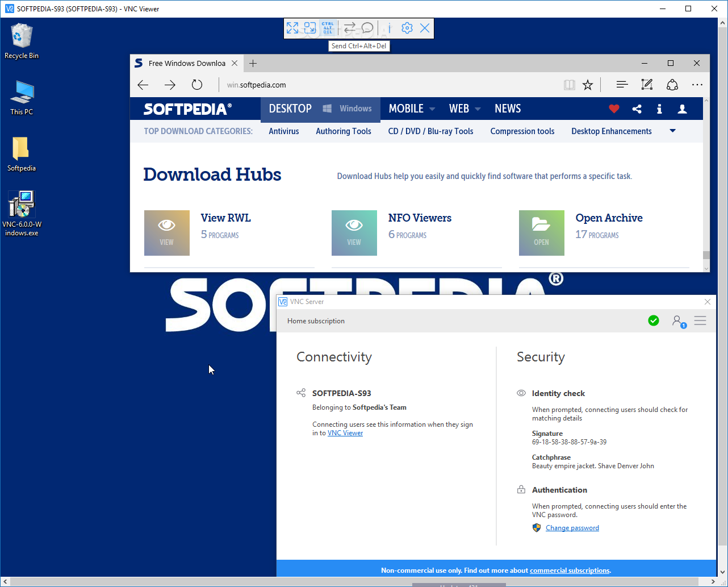Viewport: 728px width, 587px height.
Task: Click the catchphrase Beauty empire jacket text
Action: [x=593, y=466]
